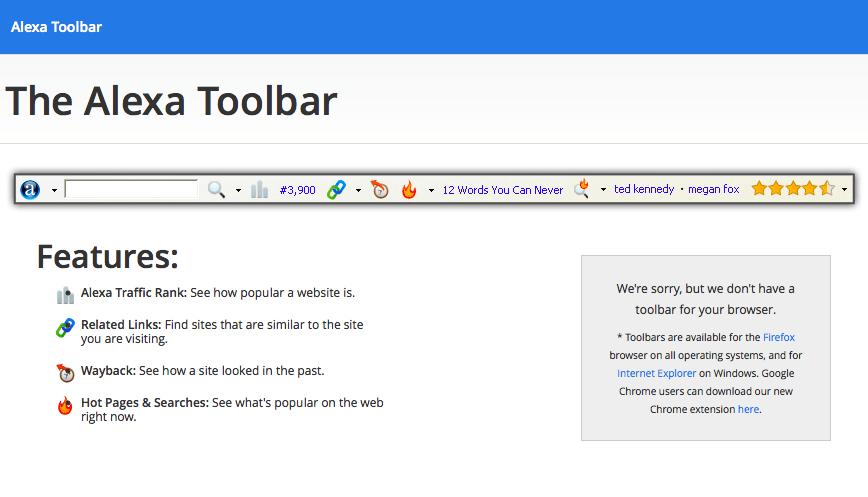Click the 'Features:' heading

108,257
